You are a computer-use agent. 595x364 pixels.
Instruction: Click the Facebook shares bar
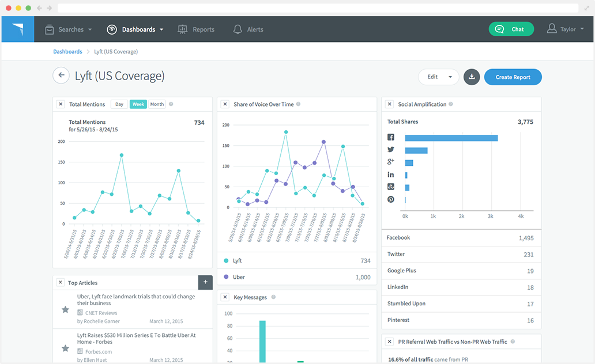coord(451,138)
